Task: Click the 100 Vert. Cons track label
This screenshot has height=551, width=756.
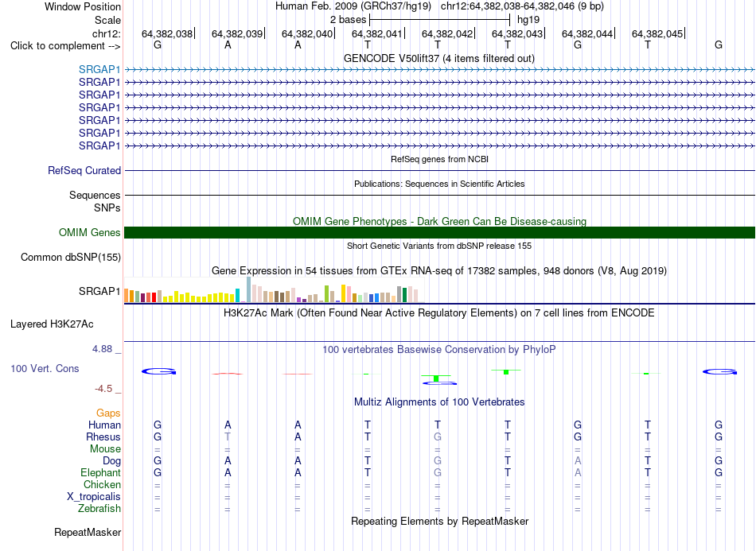Action: pyautogui.click(x=45, y=368)
